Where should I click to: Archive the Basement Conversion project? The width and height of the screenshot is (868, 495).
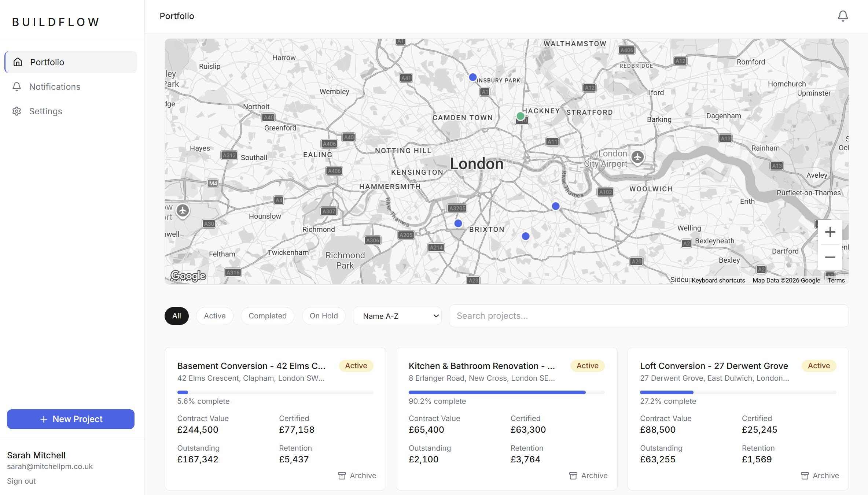coord(357,476)
